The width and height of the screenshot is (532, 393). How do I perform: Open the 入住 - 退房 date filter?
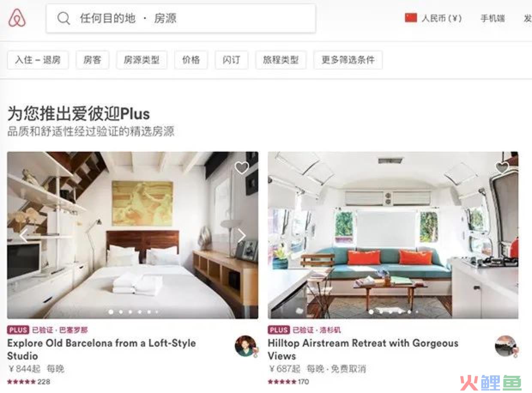coord(38,60)
